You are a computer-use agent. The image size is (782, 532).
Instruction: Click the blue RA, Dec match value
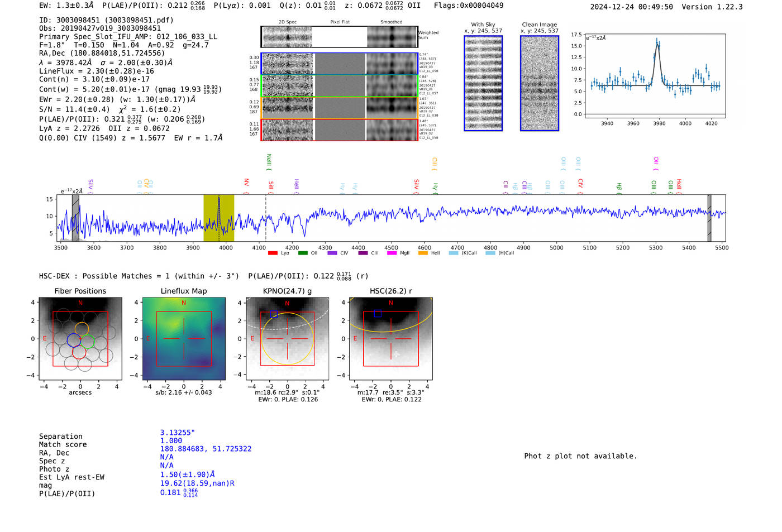tap(206, 449)
